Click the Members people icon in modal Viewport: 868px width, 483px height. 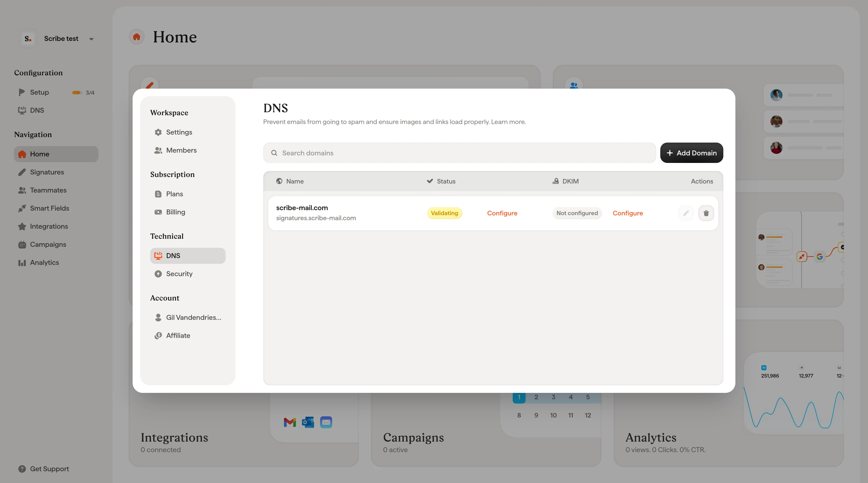[x=158, y=150]
